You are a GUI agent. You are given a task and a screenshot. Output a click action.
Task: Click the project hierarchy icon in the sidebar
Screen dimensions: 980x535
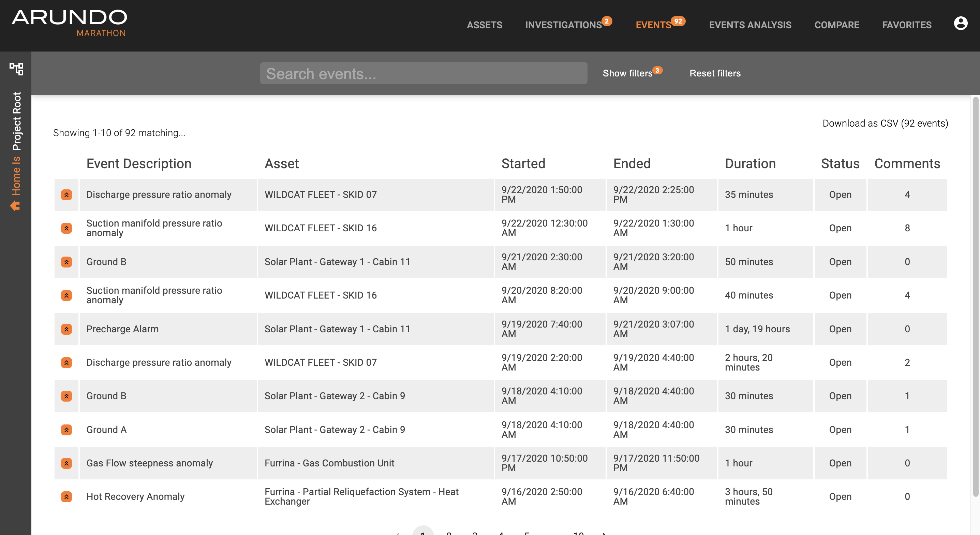(x=16, y=69)
